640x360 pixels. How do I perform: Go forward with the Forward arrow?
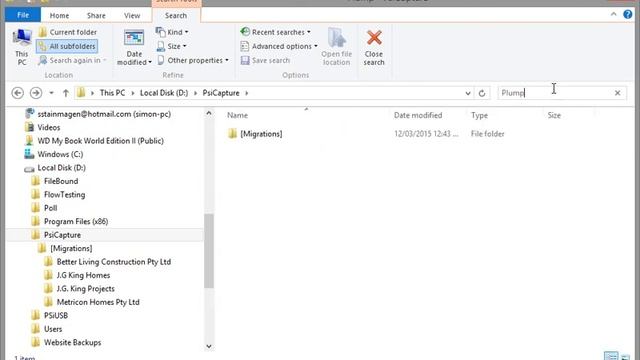(x=36, y=93)
